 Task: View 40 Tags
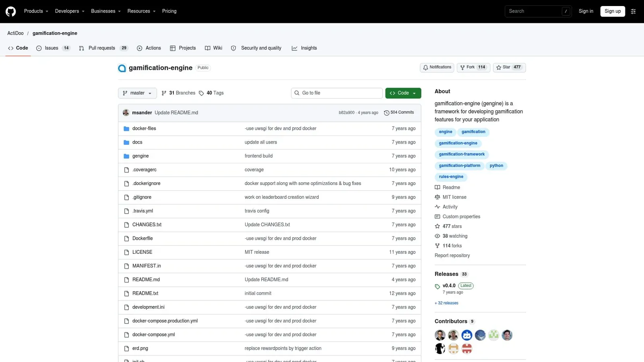(x=211, y=93)
